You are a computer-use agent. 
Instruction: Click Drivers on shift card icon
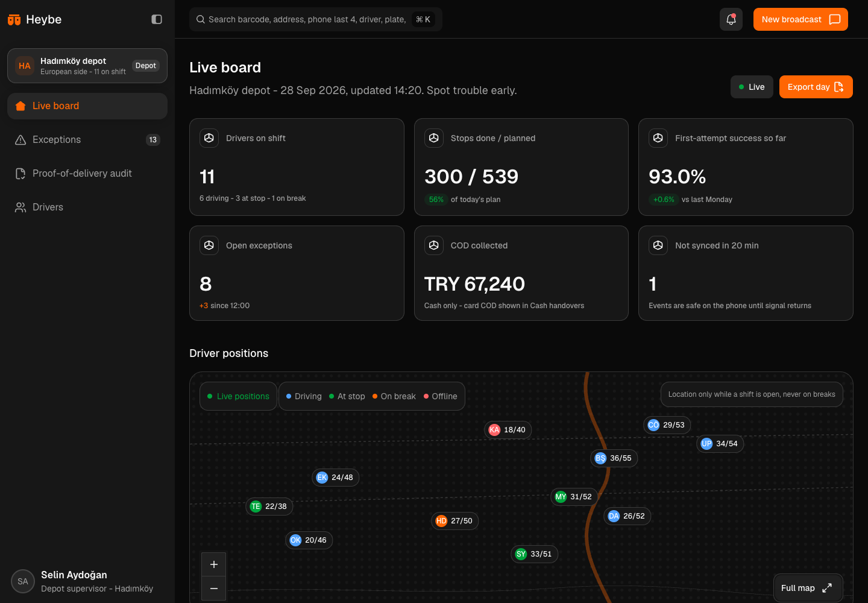(209, 138)
